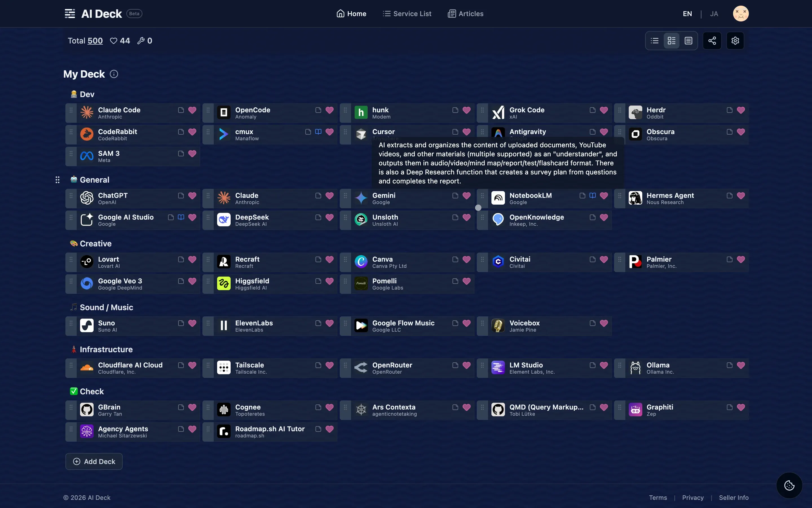Click the info icon next to My Deck
The image size is (812, 508).
tap(114, 74)
